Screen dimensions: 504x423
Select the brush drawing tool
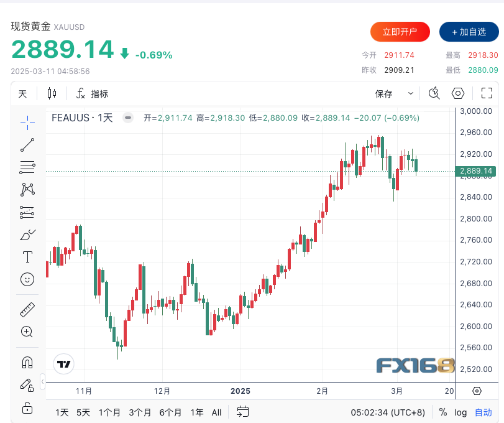point(27,235)
